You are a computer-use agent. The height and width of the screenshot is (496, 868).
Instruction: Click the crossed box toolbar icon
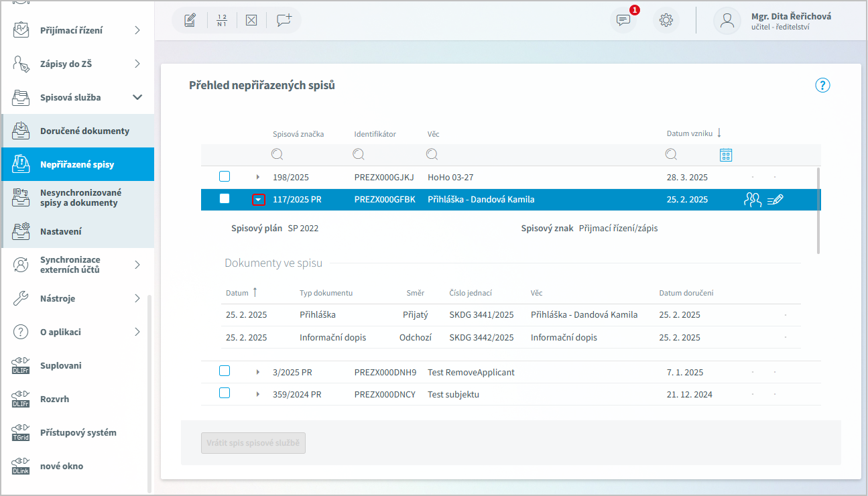(251, 20)
